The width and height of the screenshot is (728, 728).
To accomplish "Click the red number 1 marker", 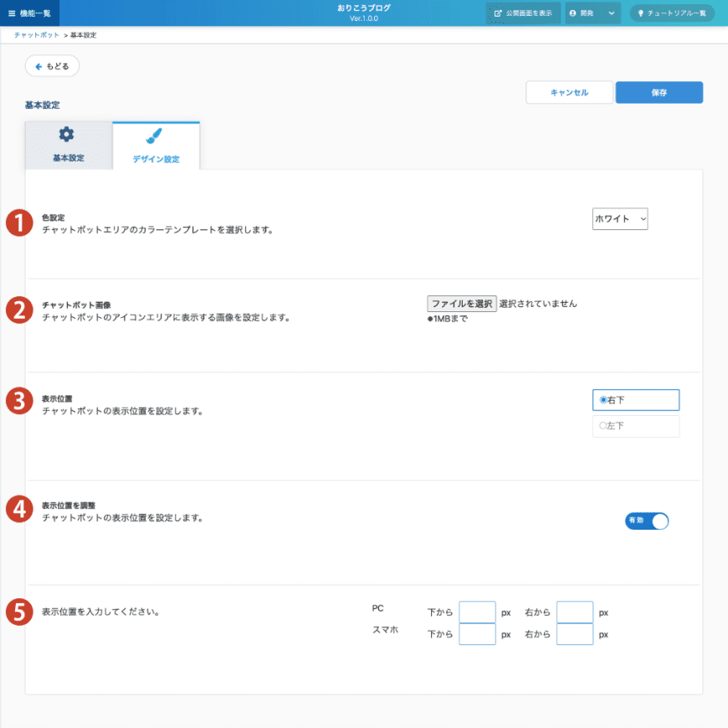I will (x=18, y=223).
